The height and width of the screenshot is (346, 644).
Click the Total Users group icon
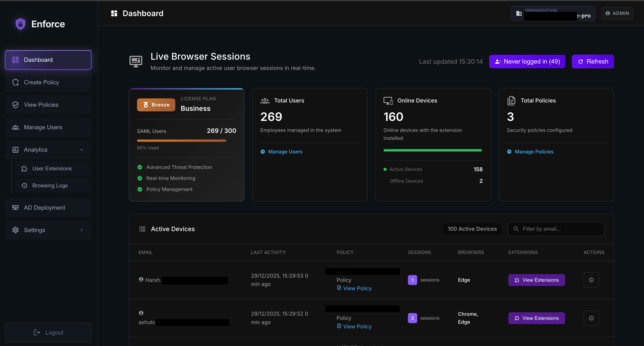[265, 101]
